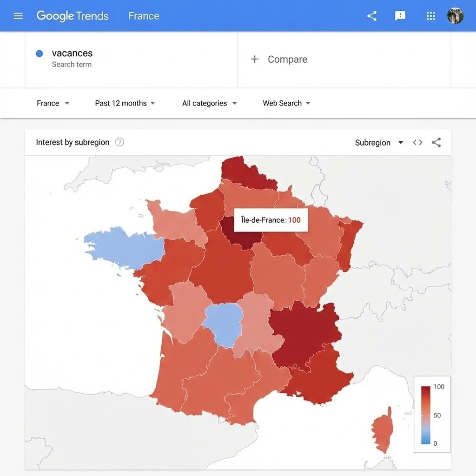Open the hamburger navigation menu
This screenshot has width=476, height=476.
point(18,15)
